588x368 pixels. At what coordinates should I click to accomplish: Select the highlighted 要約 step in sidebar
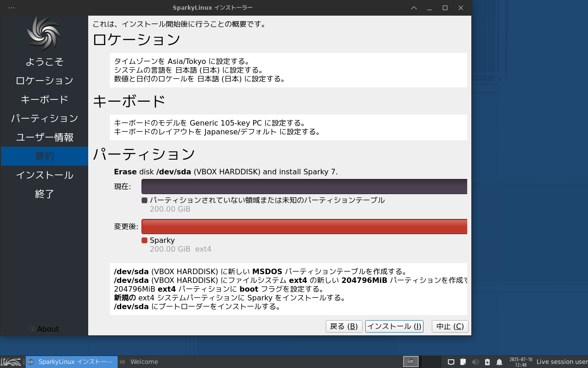point(45,156)
